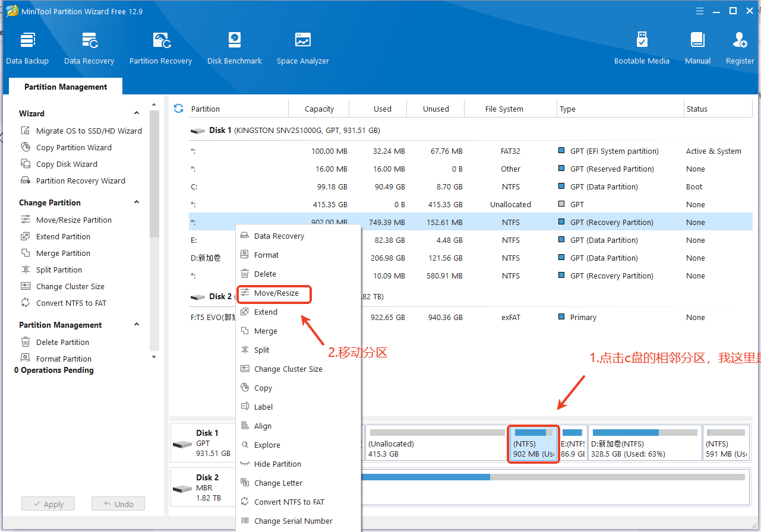Choose Change Cluster Size in the sidebar
Viewport: 761px width, 532px height.
tap(63, 286)
